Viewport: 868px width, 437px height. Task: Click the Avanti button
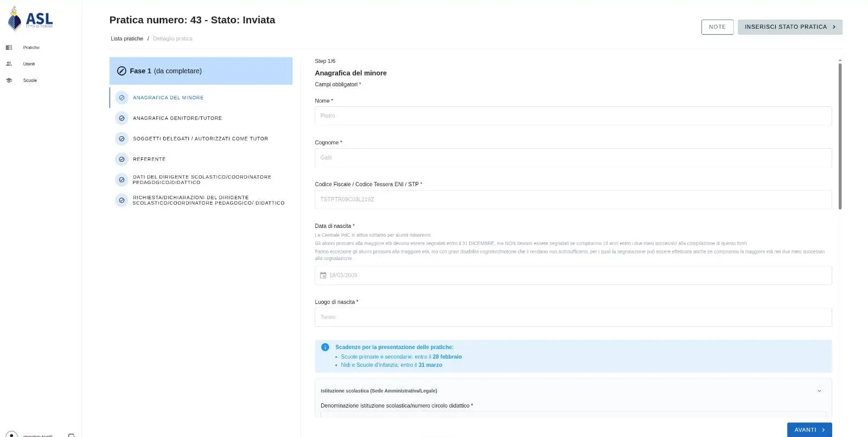pos(809,430)
